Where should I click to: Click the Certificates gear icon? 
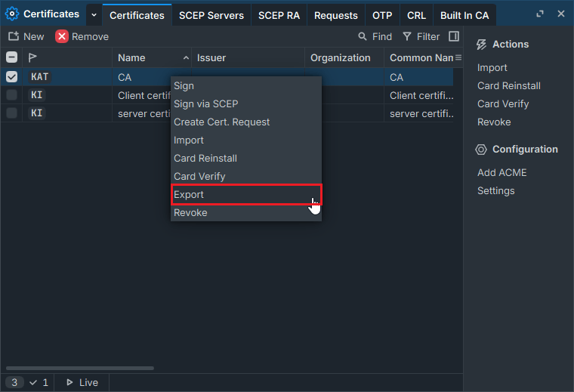(x=12, y=14)
